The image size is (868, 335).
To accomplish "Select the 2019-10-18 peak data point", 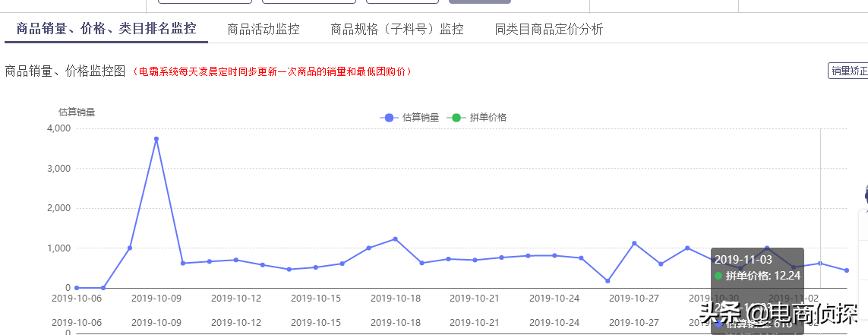I will [x=395, y=239].
